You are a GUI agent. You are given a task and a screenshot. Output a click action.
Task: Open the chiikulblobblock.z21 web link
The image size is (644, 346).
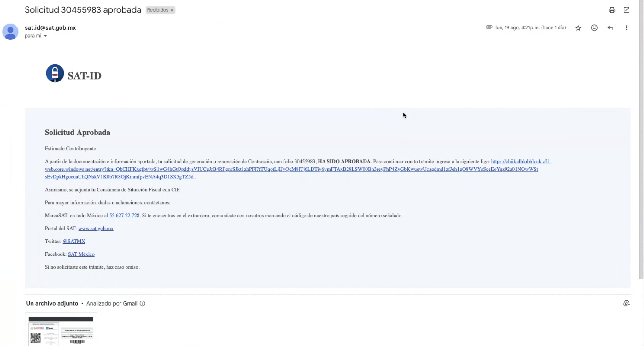pos(292,169)
